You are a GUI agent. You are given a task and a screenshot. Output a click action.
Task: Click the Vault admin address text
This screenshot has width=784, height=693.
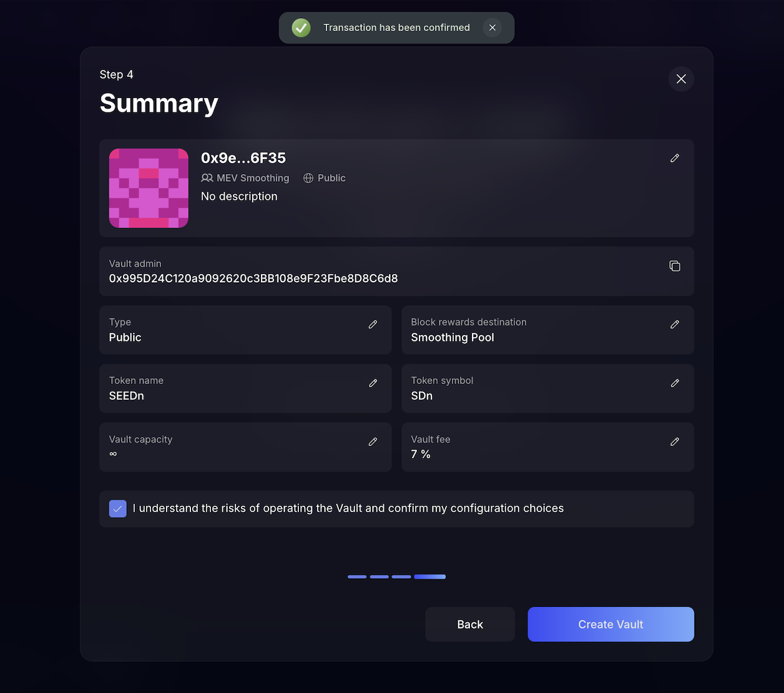tap(253, 278)
